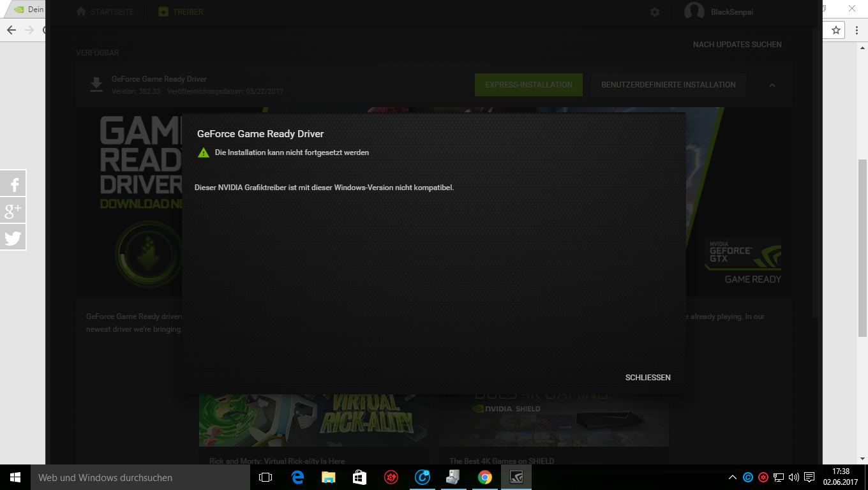Share on Twitter via sidebar icon
868x490 pixels.
pos(13,237)
